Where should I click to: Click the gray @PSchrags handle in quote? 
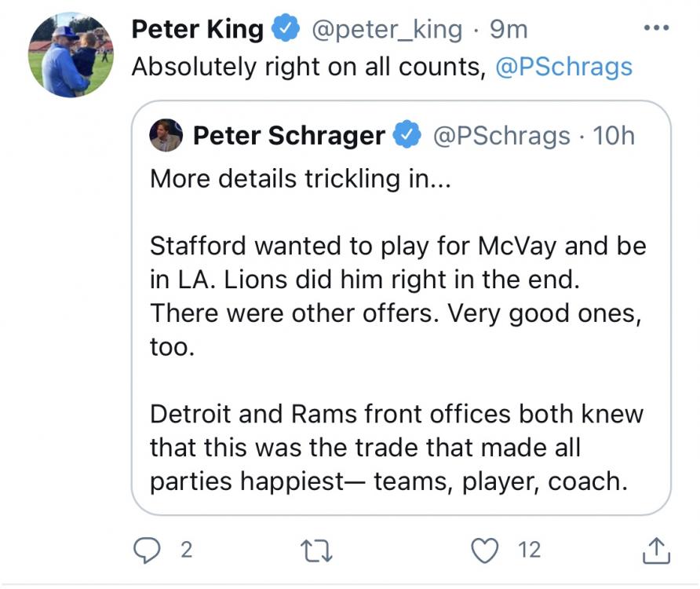point(501,136)
